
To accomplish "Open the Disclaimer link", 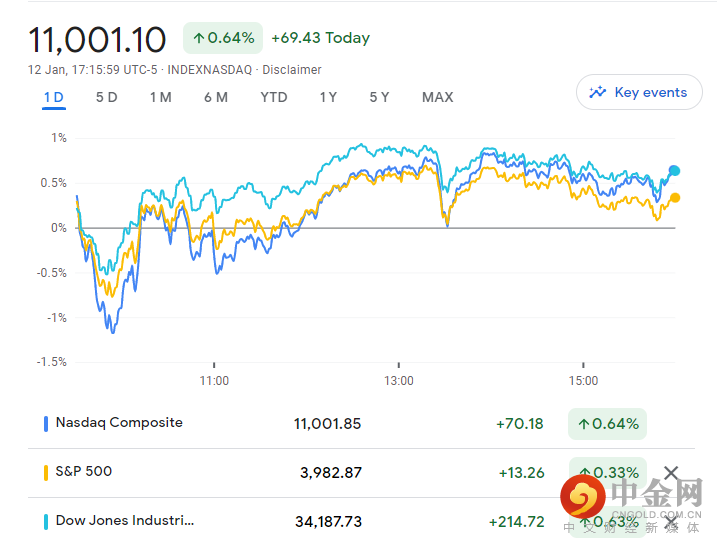I will 292,70.
